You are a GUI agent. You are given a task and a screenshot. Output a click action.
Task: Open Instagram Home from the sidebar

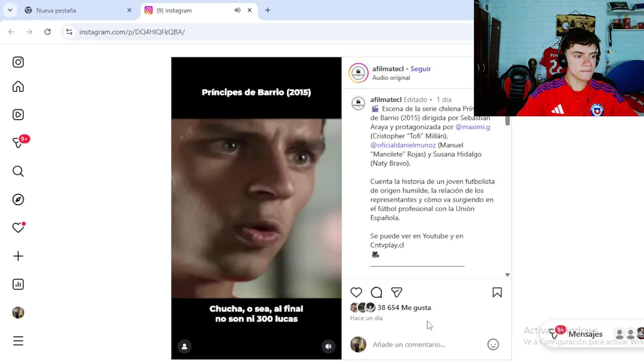click(18, 87)
